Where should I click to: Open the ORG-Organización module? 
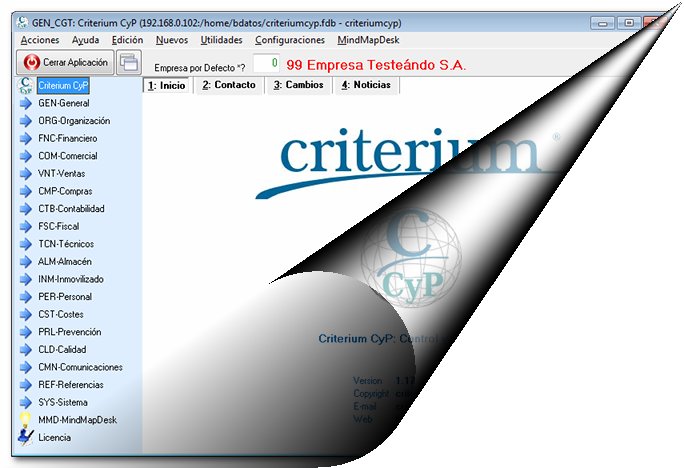pyautogui.click(x=74, y=121)
